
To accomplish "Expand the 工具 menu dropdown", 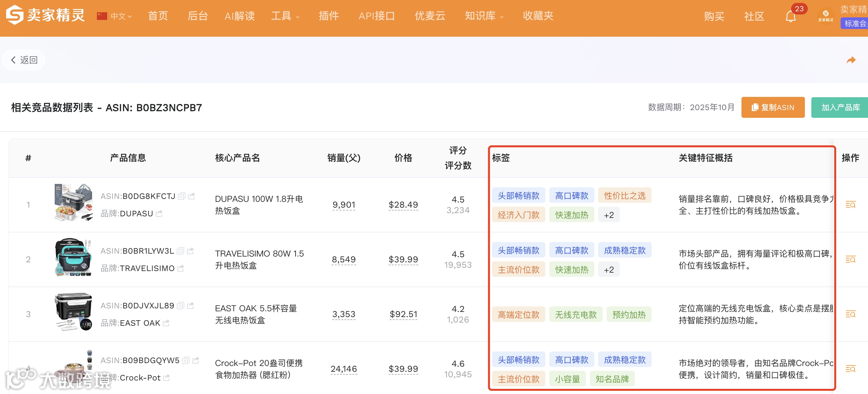I will click(x=285, y=16).
